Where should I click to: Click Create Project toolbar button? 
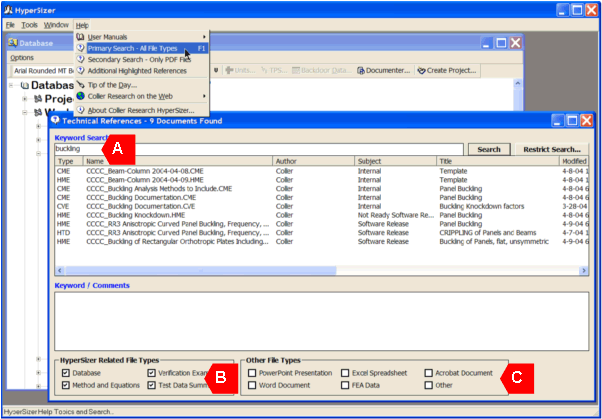[x=447, y=71]
